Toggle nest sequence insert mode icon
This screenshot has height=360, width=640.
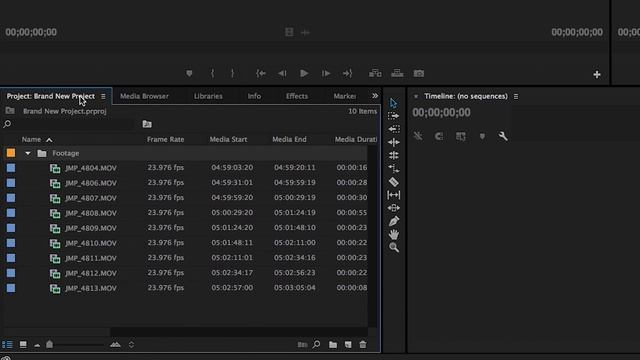pos(418,136)
